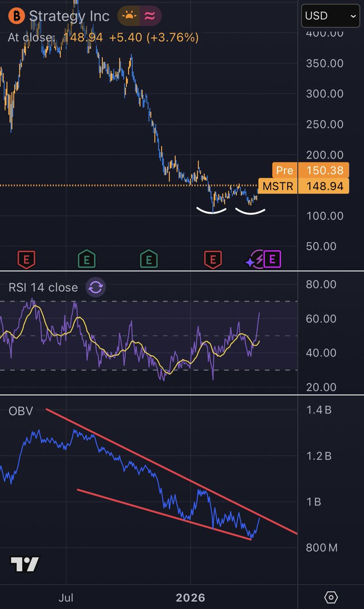This screenshot has height=609, width=364.
Task: Select the OBV indicator label
Action: click(21, 411)
